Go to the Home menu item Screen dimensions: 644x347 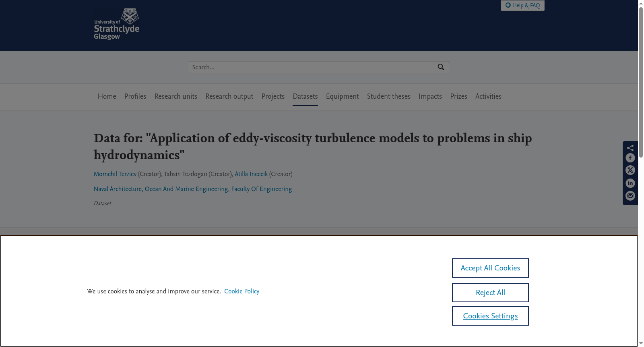point(107,96)
